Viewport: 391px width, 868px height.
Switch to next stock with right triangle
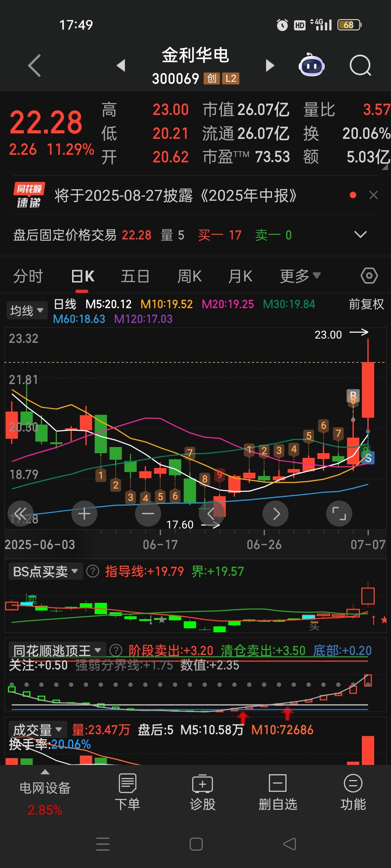[270, 65]
